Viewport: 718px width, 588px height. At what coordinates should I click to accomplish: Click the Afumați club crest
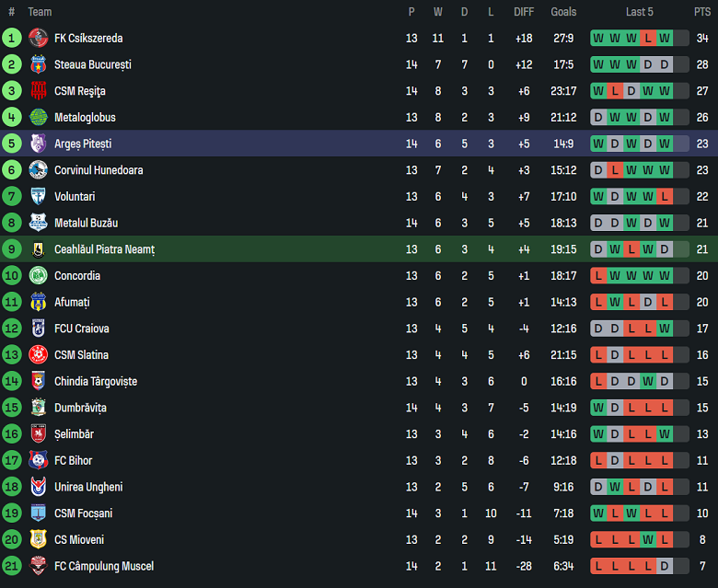(x=38, y=302)
